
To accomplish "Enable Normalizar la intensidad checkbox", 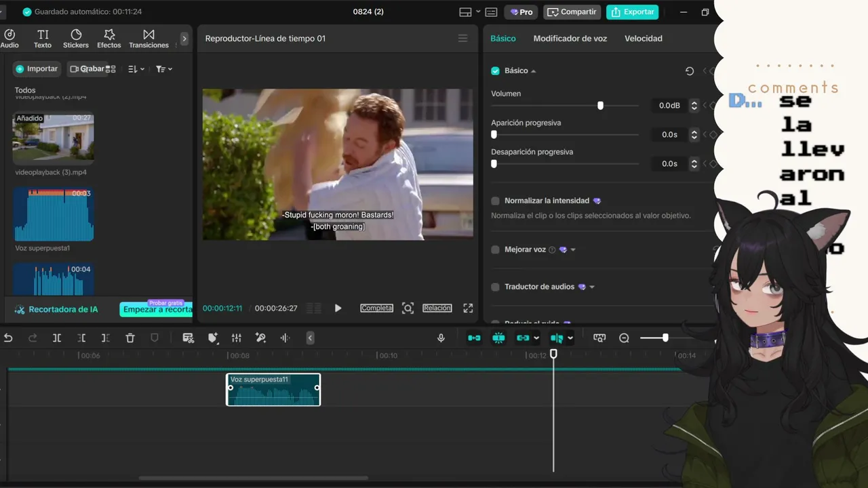I will (x=495, y=201).
